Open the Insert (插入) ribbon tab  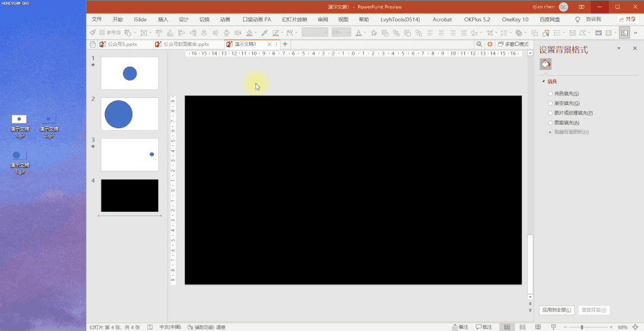(x=163, y=20)
